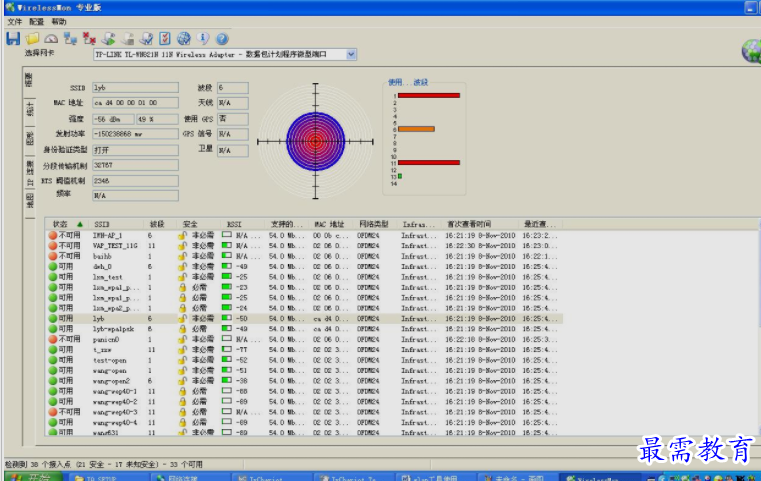
Task: Select the test-open network row
Action: tap(305, 360)
